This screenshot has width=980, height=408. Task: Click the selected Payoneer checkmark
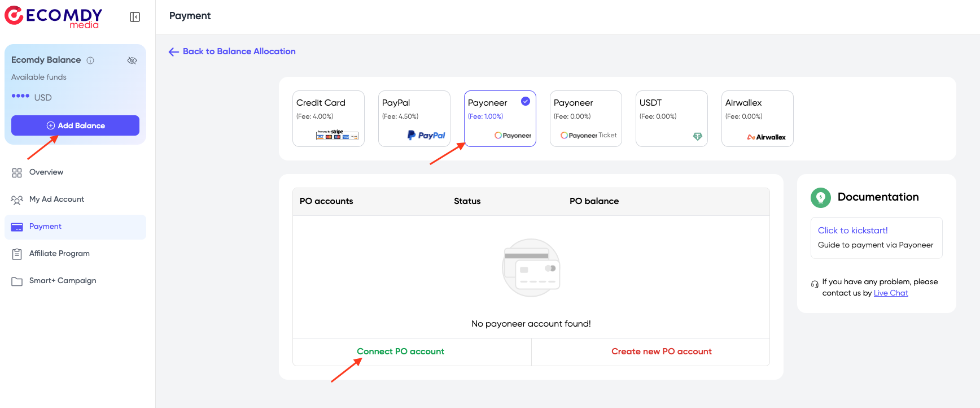pos(526,101)
